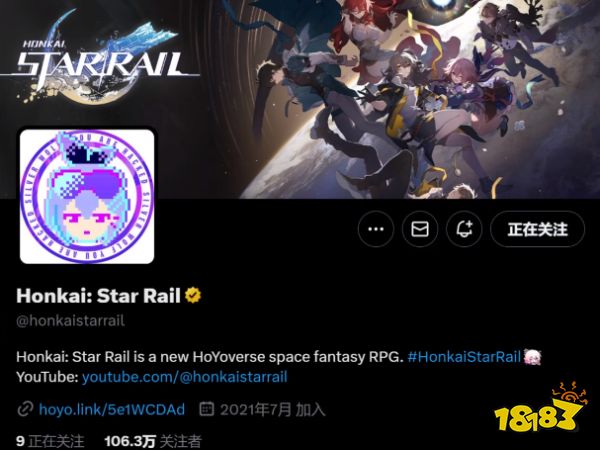View the 9 正在关注 following list

click(50, 441)
